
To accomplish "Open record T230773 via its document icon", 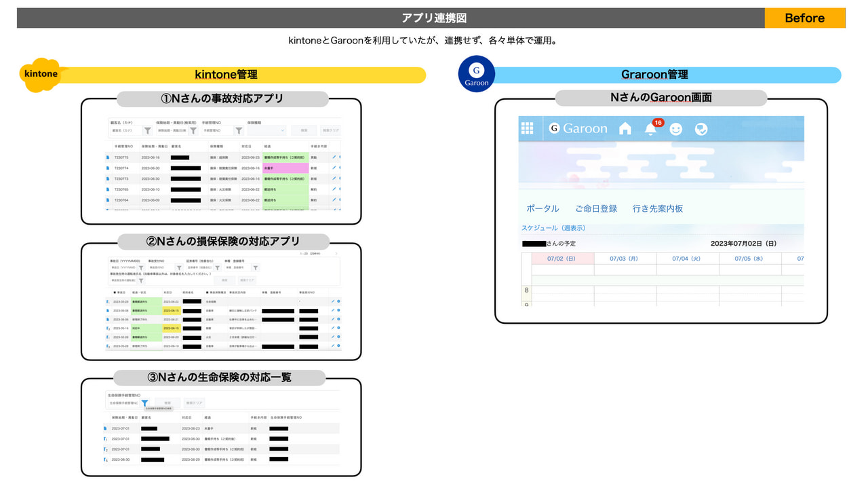I will [107, 179].
